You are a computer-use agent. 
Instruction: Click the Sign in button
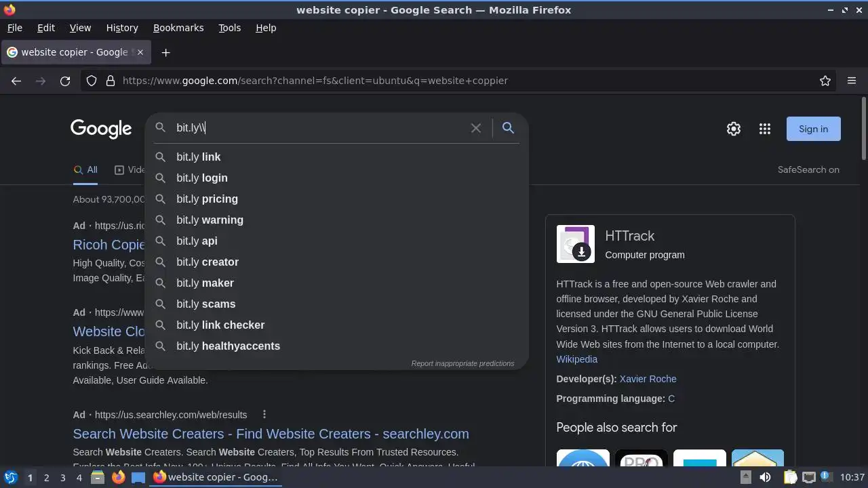[813, 129]
